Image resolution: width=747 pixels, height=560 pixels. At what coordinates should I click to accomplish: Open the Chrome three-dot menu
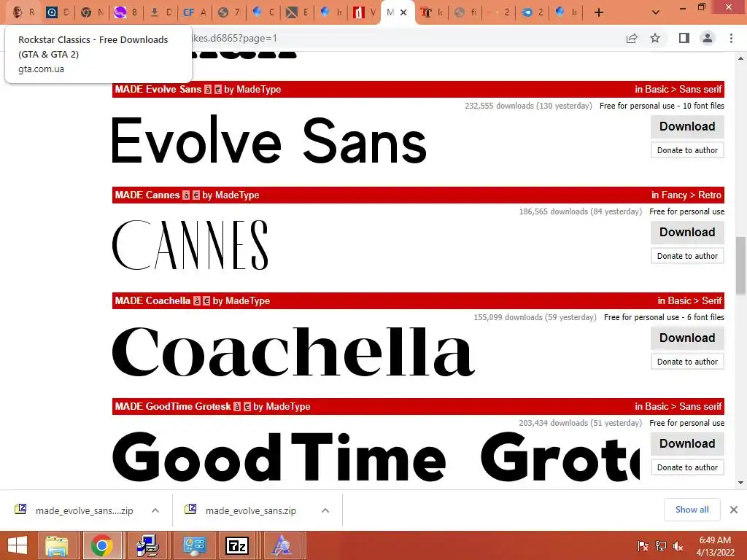coord(731,38)
